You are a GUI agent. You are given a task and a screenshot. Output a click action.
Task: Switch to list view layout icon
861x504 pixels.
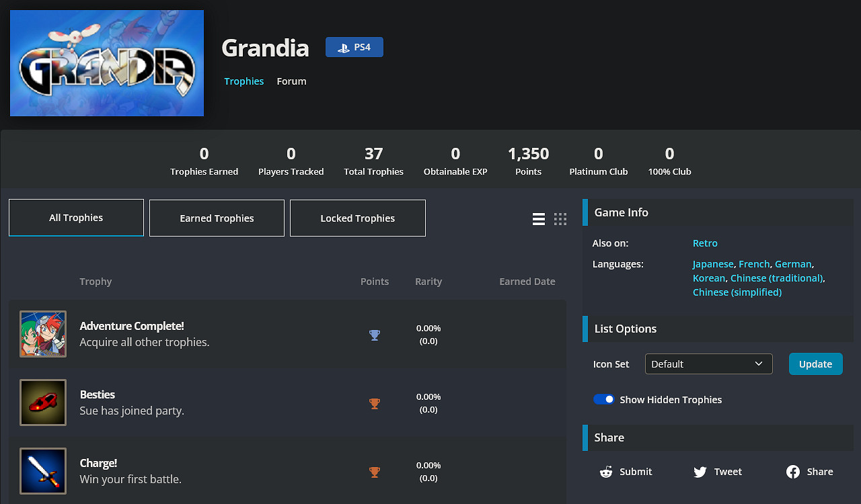(538, 219)
